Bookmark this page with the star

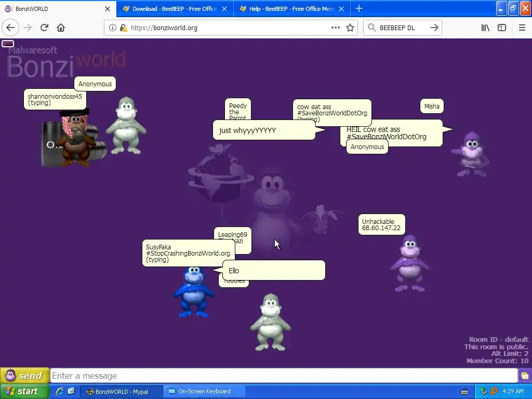[x=350, y=28]
